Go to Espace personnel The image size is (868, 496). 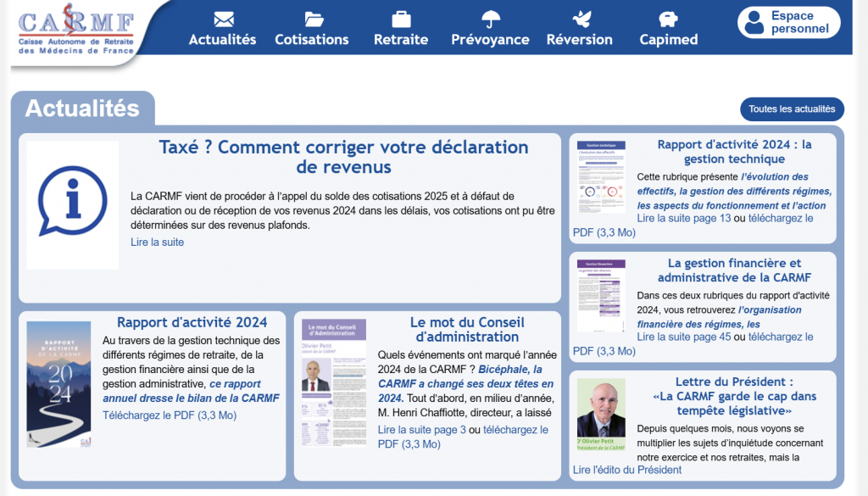pos(789,23)
